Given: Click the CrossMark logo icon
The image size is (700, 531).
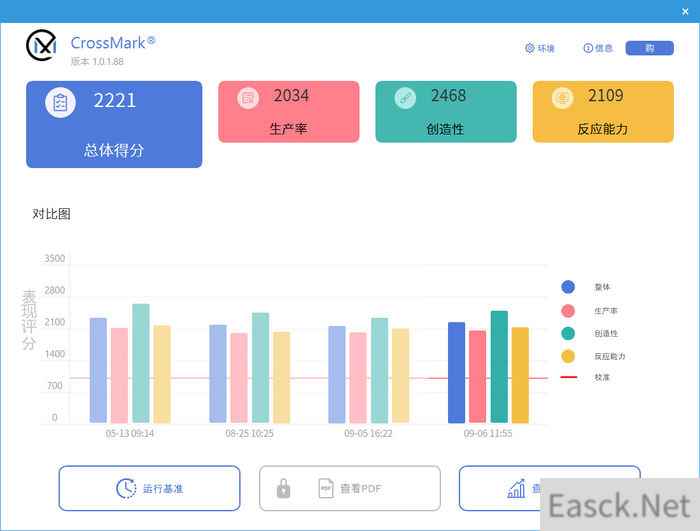Looking at the screenshot, I should point(41,45).
